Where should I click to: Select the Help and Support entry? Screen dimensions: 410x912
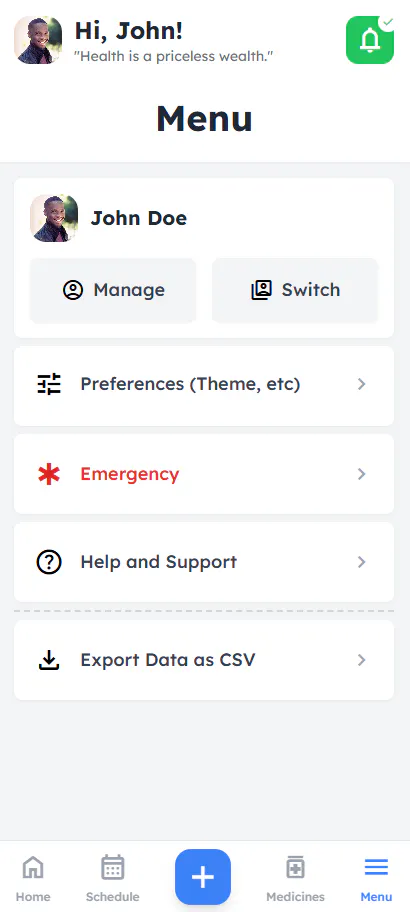pos(204,562)
